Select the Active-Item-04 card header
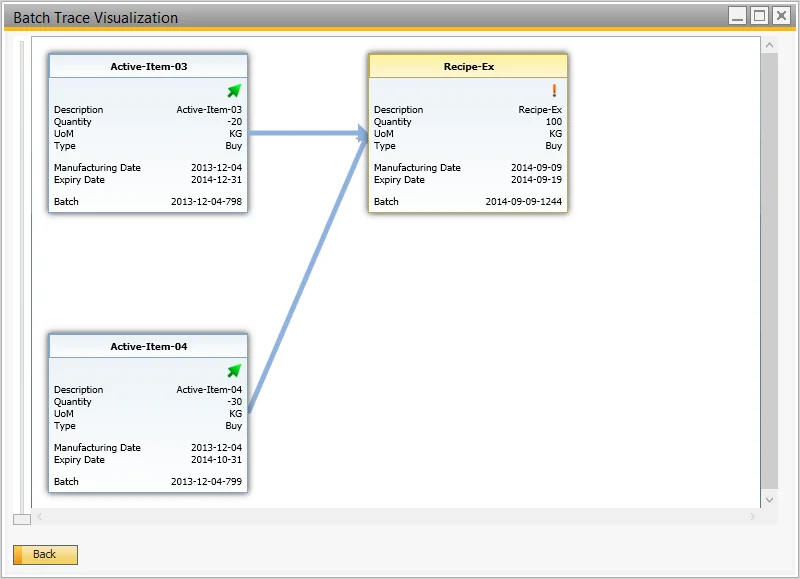800x579 pixels. pos(148,346)
